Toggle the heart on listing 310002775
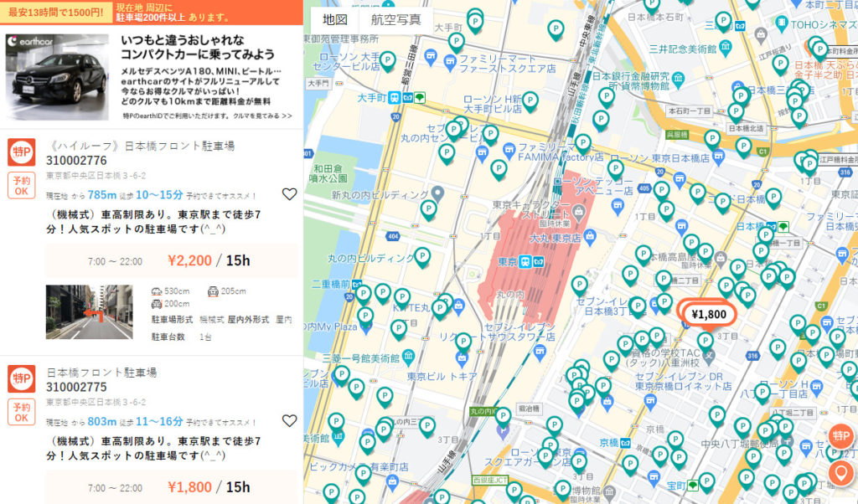858x504 pixels. (x=289, y=420)
